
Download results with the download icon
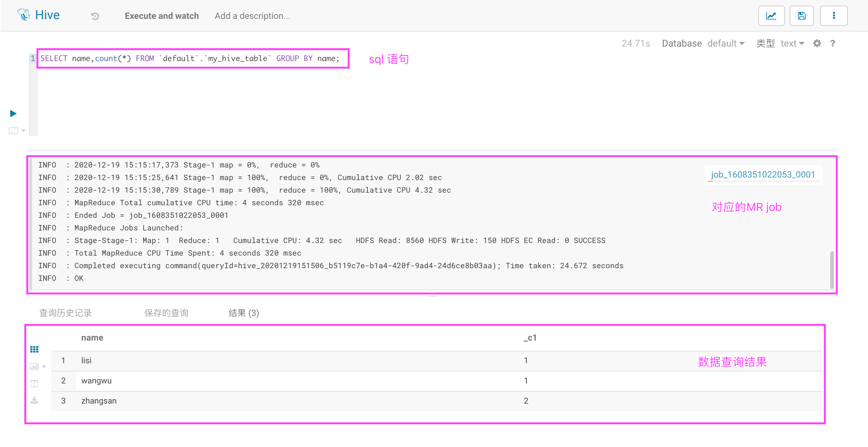(34, 400)
